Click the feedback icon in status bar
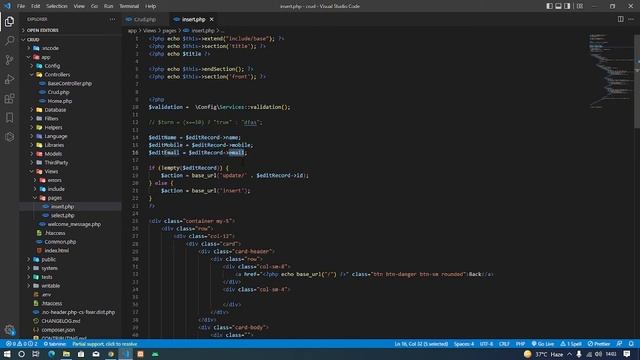The height and width of the screenshot is (360, 640). [620, 344]
